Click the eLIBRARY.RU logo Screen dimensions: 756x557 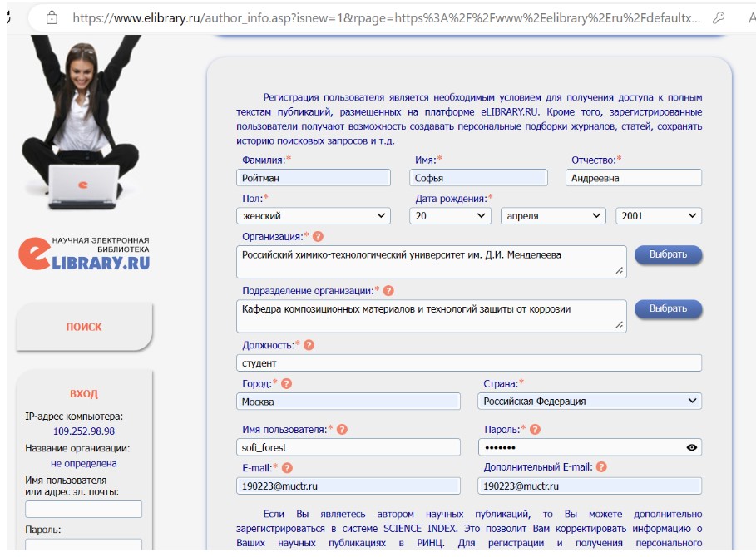[84, 252]
